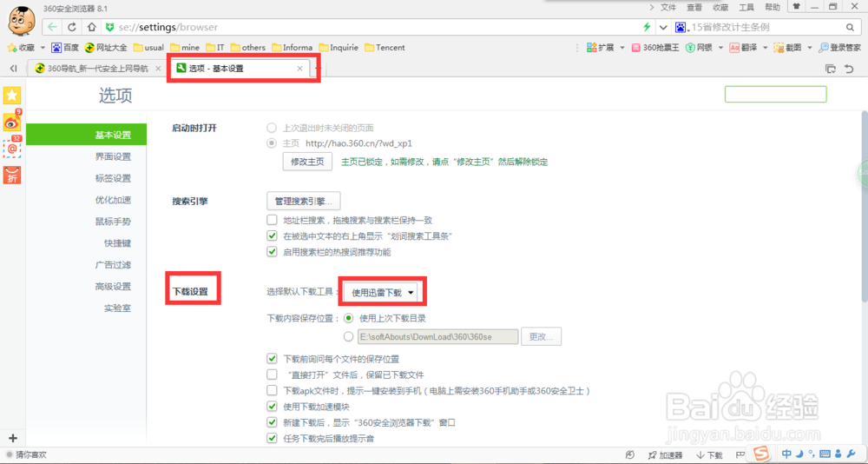Expand the address bar history dropdown arrow
Image resolution: width=868 pixels, height=464 pixels.
coord(663,27)
